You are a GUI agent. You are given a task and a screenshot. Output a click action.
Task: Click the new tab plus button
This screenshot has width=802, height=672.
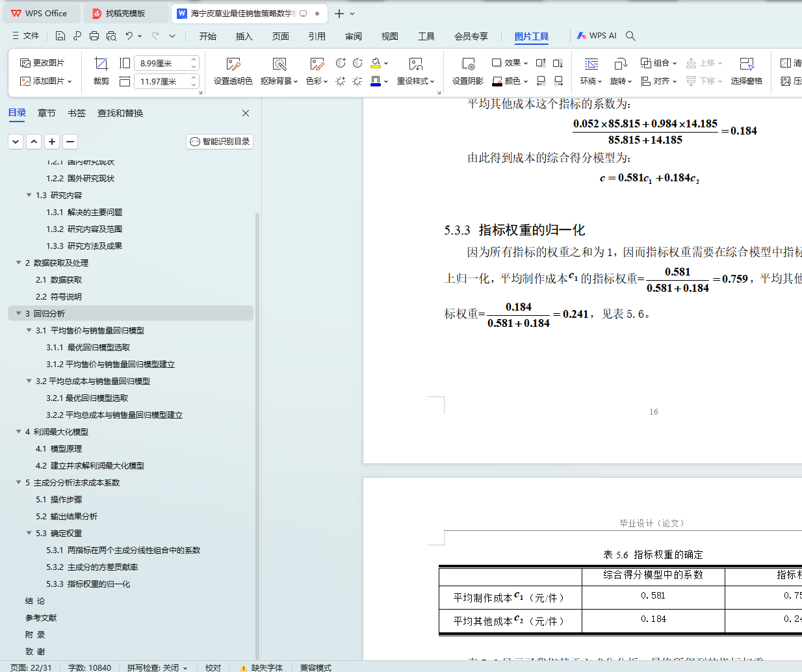339,13
